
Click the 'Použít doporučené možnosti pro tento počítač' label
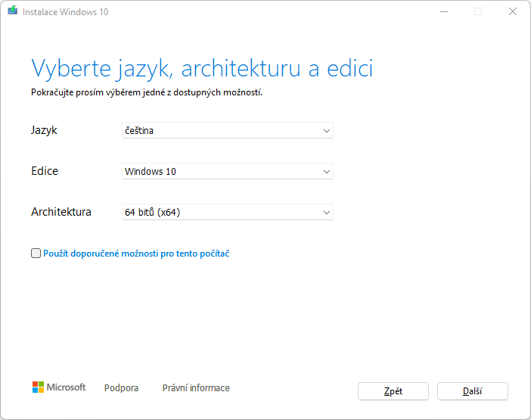[136, 254]
